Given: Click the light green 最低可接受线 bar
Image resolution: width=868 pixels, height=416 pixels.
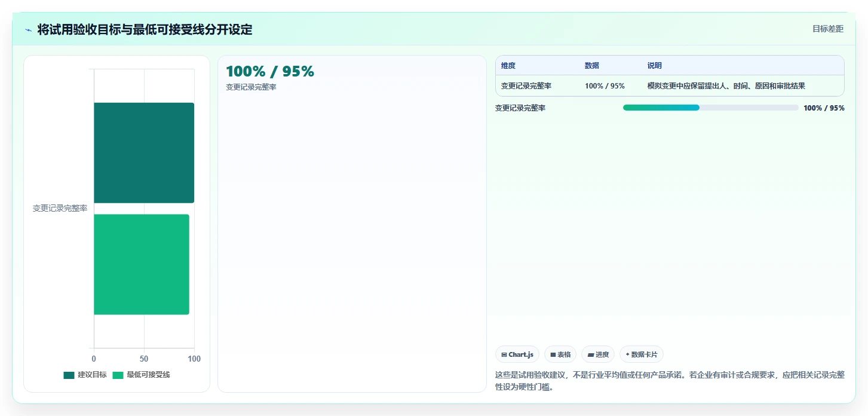Looking at the screenshot, I should click(x=142, y=264).
